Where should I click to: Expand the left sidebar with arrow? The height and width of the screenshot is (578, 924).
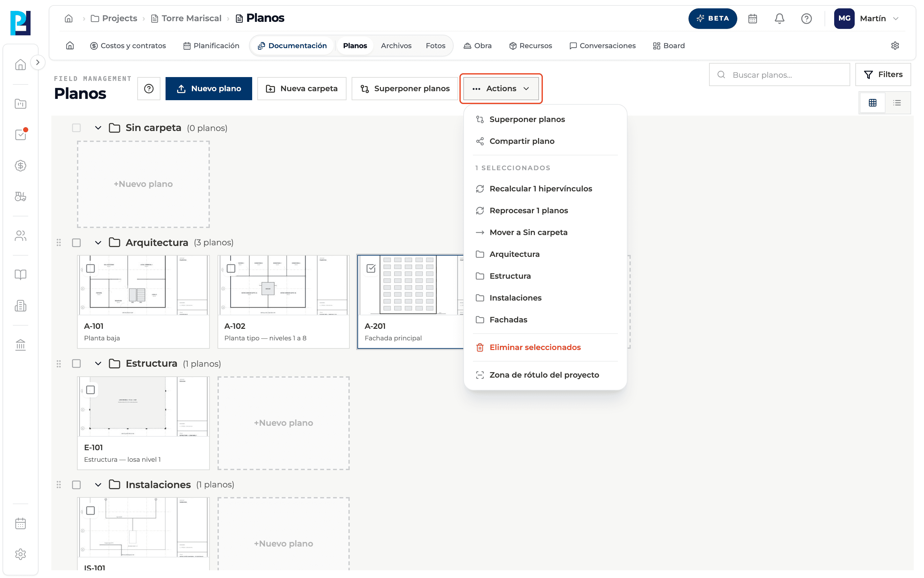(x=38, y=62)
